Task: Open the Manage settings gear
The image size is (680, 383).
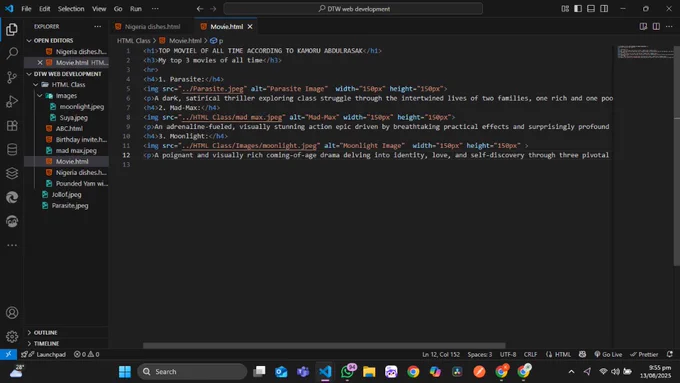Action: [12, 336]
